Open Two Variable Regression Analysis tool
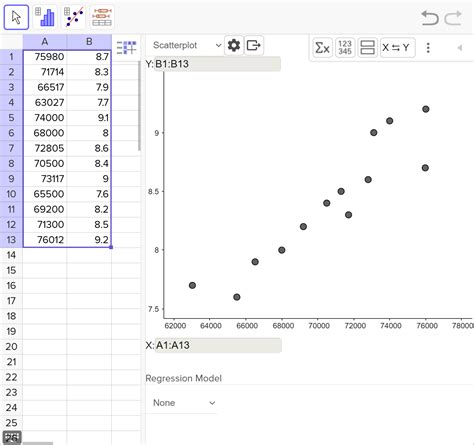Image resolution: width=474 pixels, height=445 pixels. click(x=74, y=17)
